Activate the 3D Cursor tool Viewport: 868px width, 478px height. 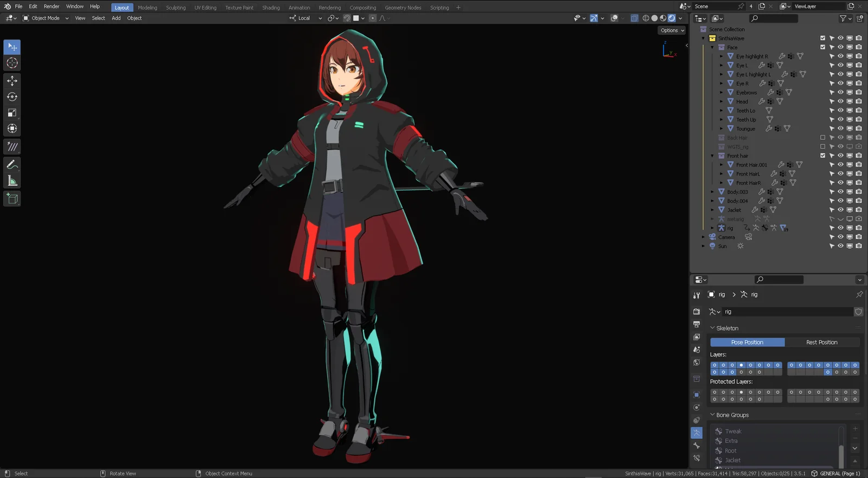pos(12,63)
